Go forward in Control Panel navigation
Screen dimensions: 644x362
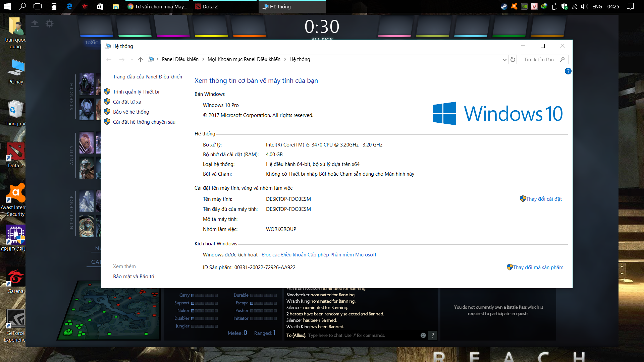[121, 59]
